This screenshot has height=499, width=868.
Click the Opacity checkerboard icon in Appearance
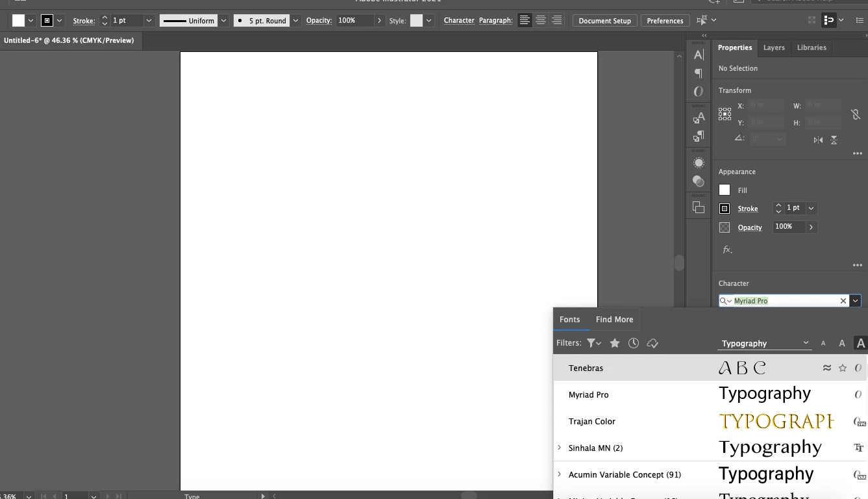(x=725, y=227)
